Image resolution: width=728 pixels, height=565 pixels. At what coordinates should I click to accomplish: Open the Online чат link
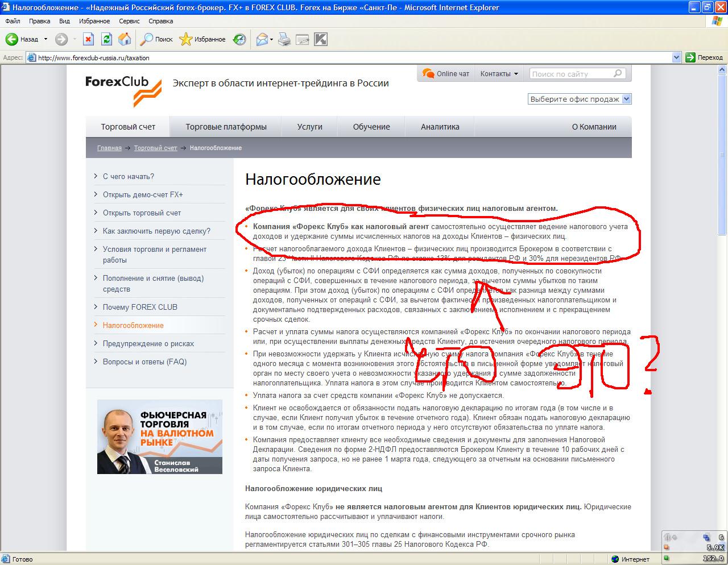click(x=446, y=74)
